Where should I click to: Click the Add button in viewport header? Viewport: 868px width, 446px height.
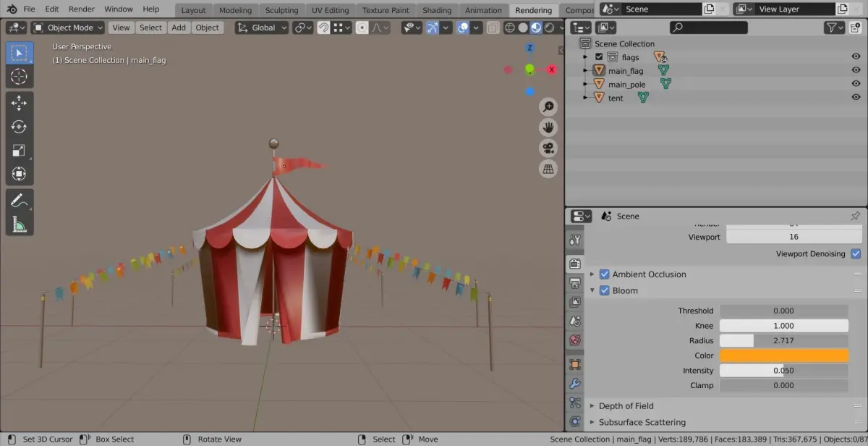click(x=179, y=28)
